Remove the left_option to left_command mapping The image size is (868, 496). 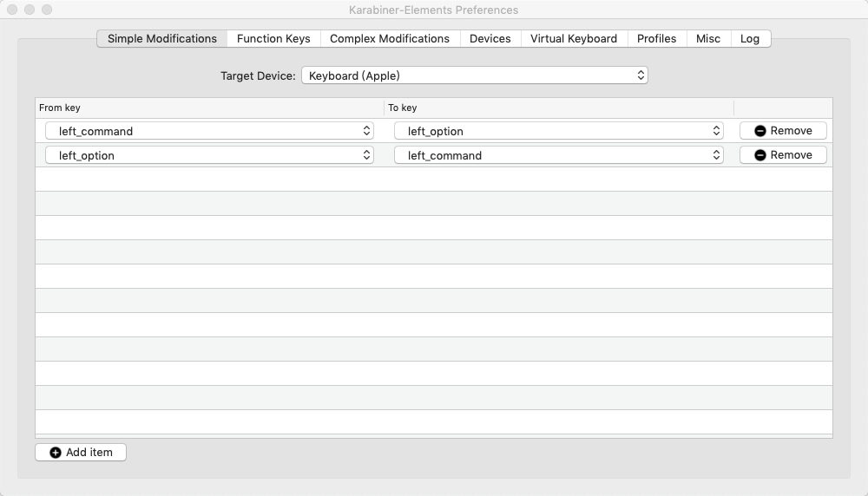coord(783,155)
